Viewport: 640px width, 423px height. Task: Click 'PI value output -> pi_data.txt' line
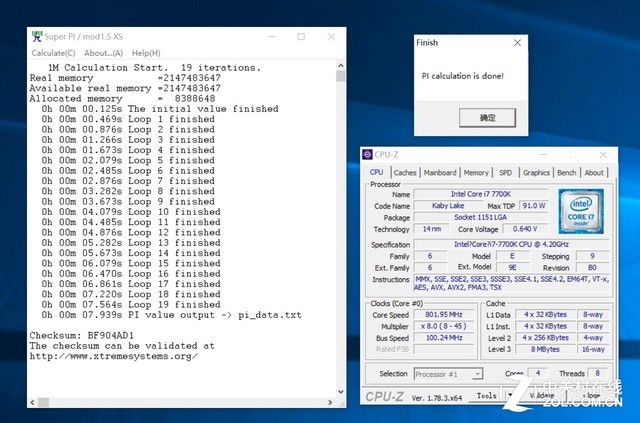(171, 315)
